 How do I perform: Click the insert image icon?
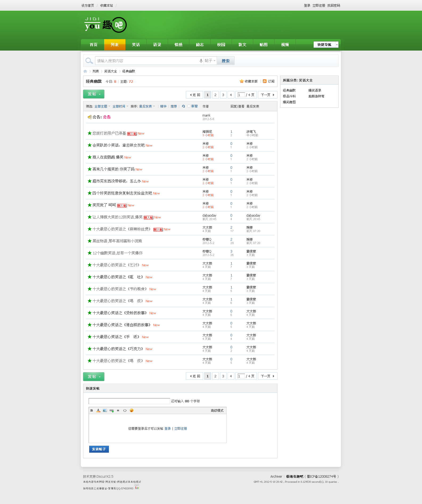pos(105,410)
